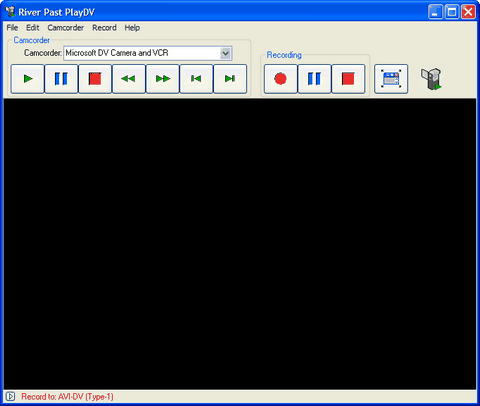
Task: Pause the recording
Action: point(314,79)
